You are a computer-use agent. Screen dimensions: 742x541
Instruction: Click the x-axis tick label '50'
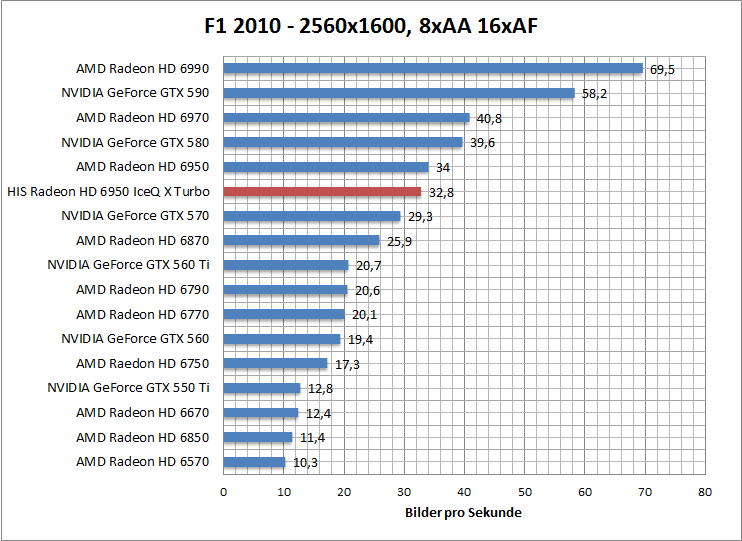[x=525, y=492]
